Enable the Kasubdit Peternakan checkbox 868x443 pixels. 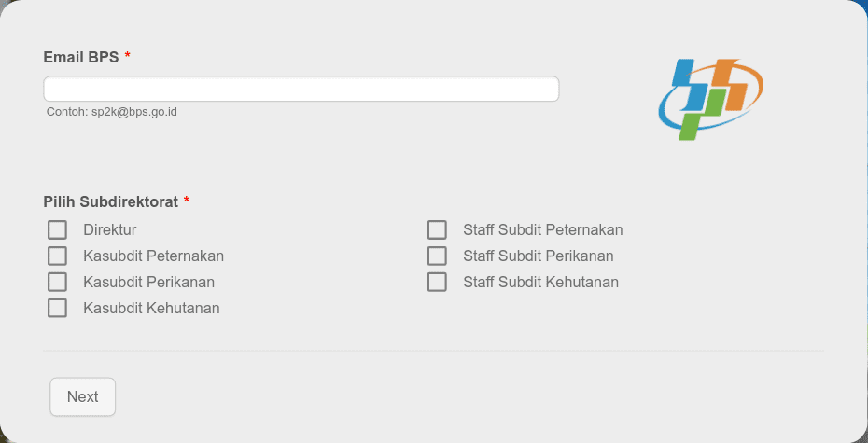pos(57,256)
